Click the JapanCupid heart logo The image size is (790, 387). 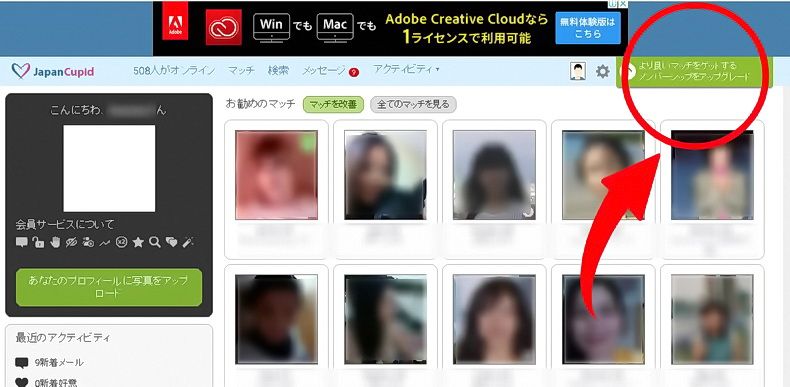coord(21,71)
